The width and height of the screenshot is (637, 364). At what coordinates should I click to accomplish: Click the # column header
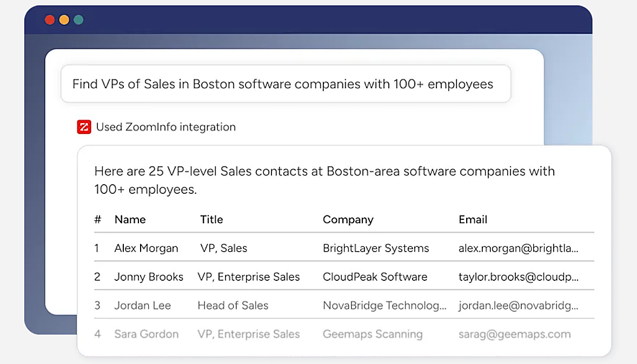pos(97,220)
